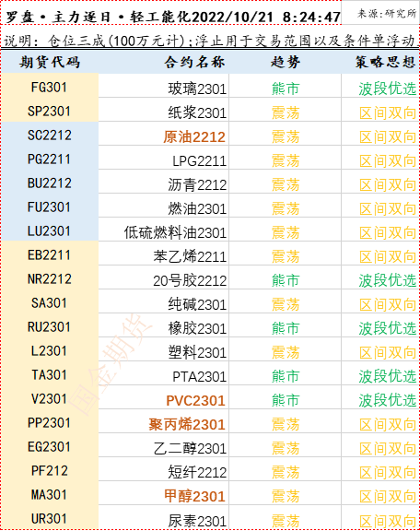The image size is (420, 531).
Task: Click the 趋势 column header
Action: (285, 63)
